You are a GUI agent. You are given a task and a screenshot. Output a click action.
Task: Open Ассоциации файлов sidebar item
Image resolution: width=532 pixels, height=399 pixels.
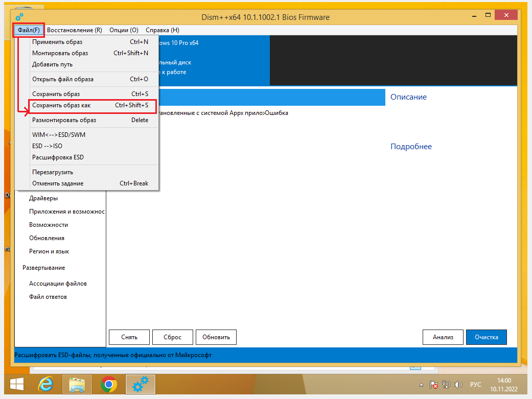(58, 284)
